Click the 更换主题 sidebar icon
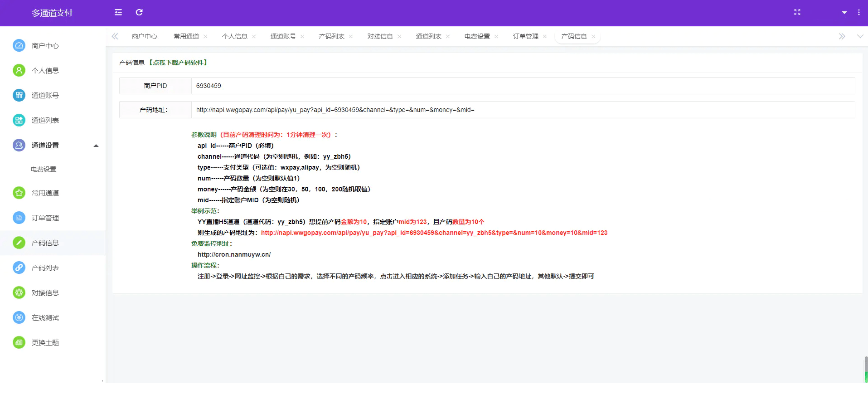The width and height of the screenshot is (868, 419). click(x=19, y=342)
